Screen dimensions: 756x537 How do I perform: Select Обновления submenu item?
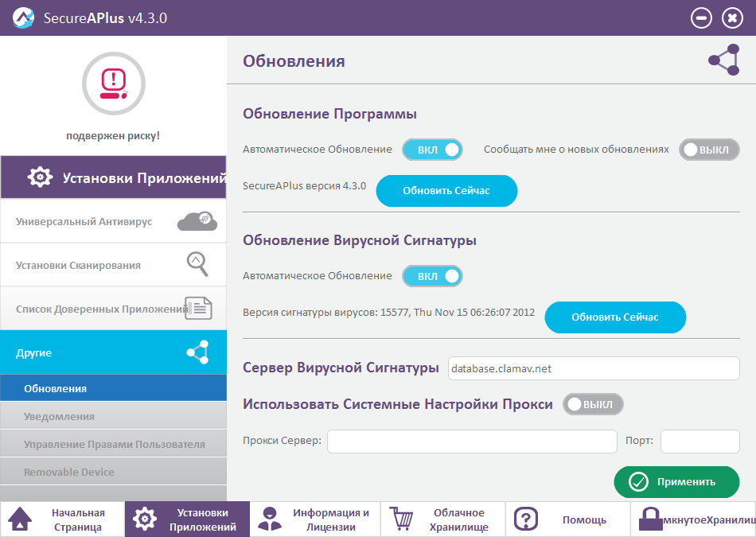pos(113,388)
